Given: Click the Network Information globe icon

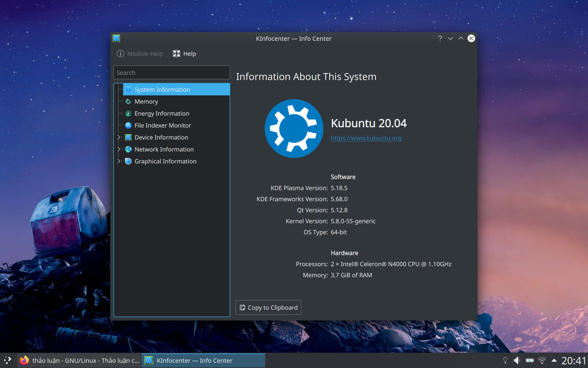Looking at the screenshot, I should (x=128, y=149).
